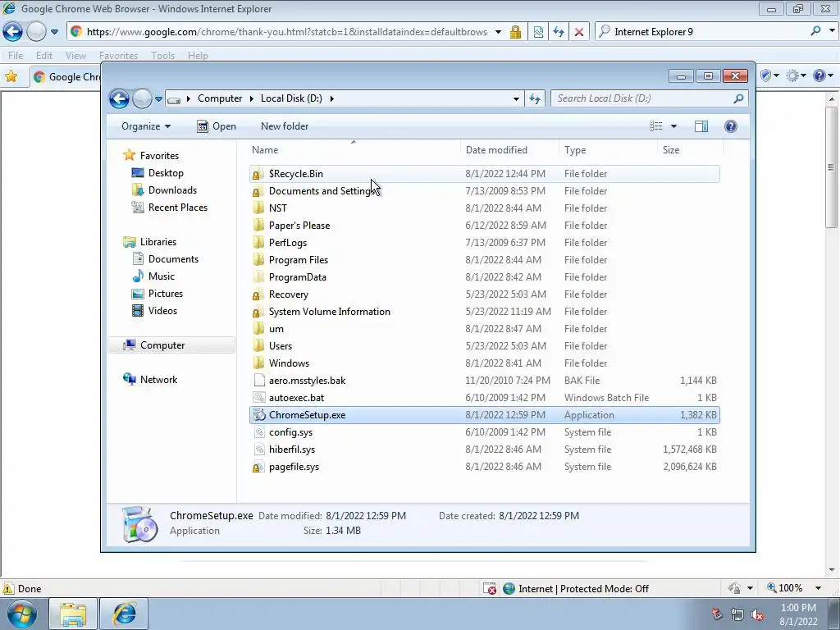Open the view options dropdown arrow
840x630 pixels.
(674, 126)
